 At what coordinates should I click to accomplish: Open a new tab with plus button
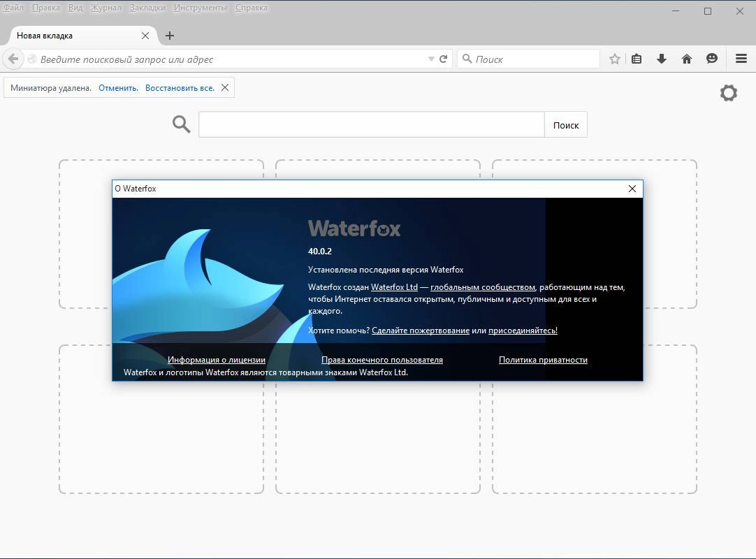(x=170, y=36)
